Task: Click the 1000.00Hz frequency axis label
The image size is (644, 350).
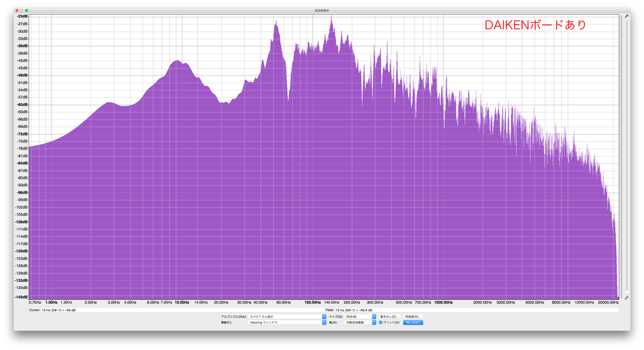Action: pos(443,302)
